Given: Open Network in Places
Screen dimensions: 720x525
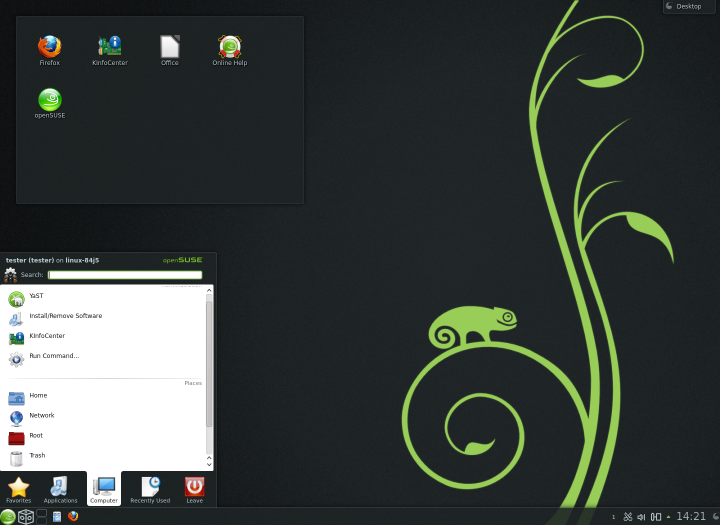Looking at the screenshot, I should click(41, 416).
